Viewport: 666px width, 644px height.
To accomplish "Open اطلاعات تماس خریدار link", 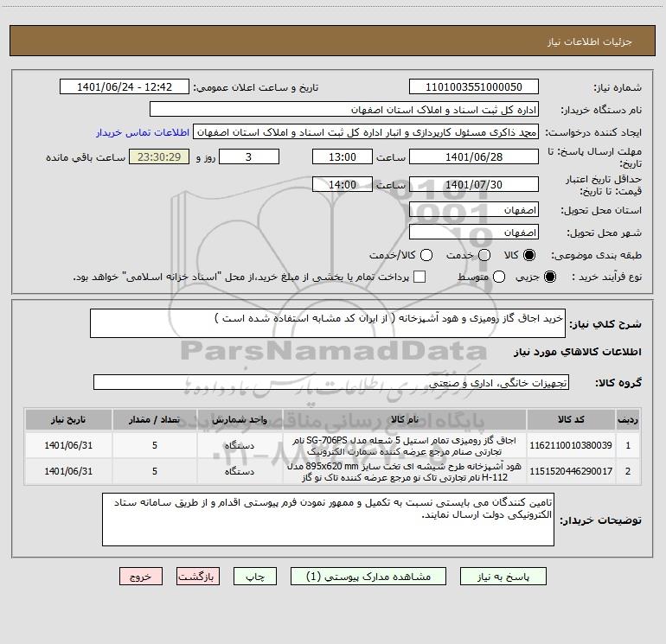I will [143, 132].
